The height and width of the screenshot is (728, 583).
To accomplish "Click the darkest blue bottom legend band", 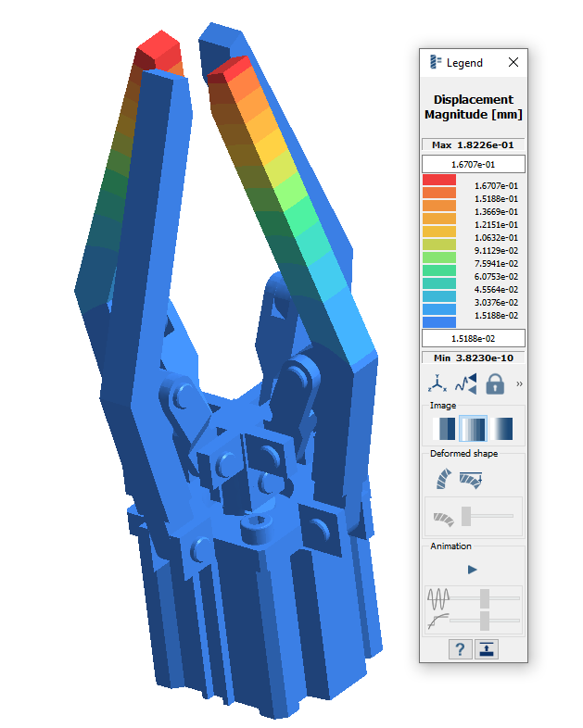I will tap(439, 321).
